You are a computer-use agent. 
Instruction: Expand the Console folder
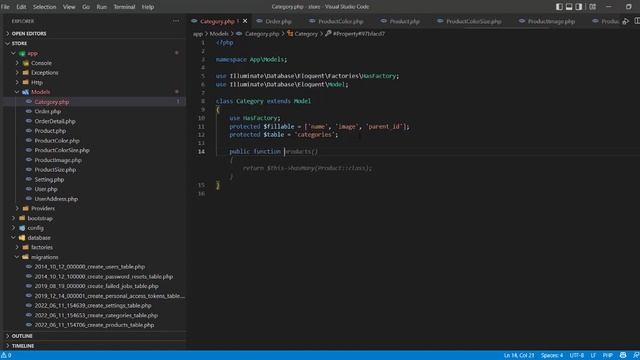pos(93,63)
